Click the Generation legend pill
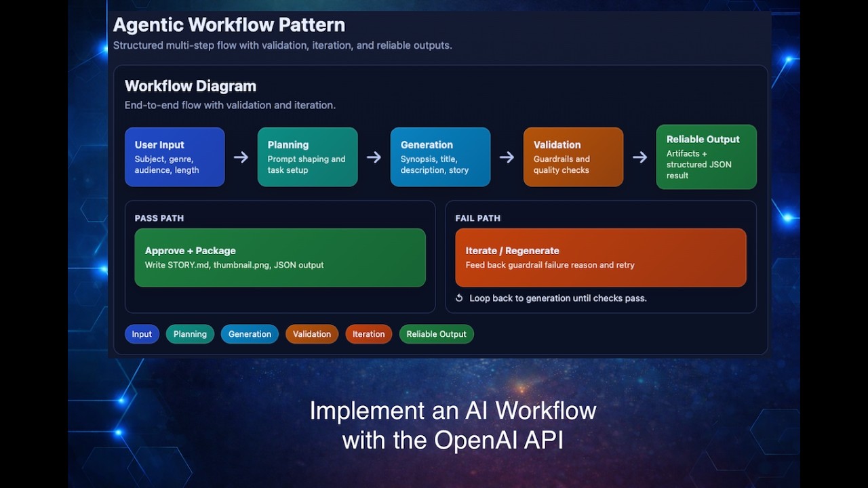The height and width of the screenshot is (488, 868). [250, 334]
